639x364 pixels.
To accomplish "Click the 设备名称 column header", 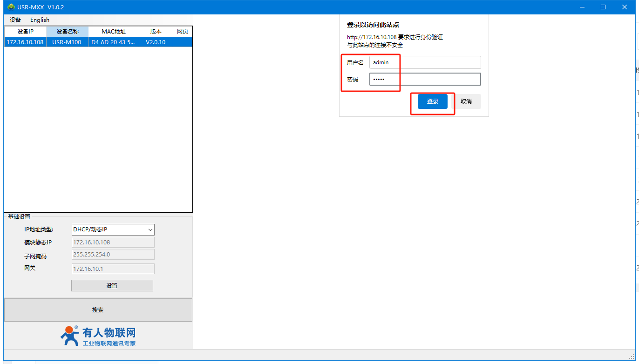I will (x=67, y=32).
